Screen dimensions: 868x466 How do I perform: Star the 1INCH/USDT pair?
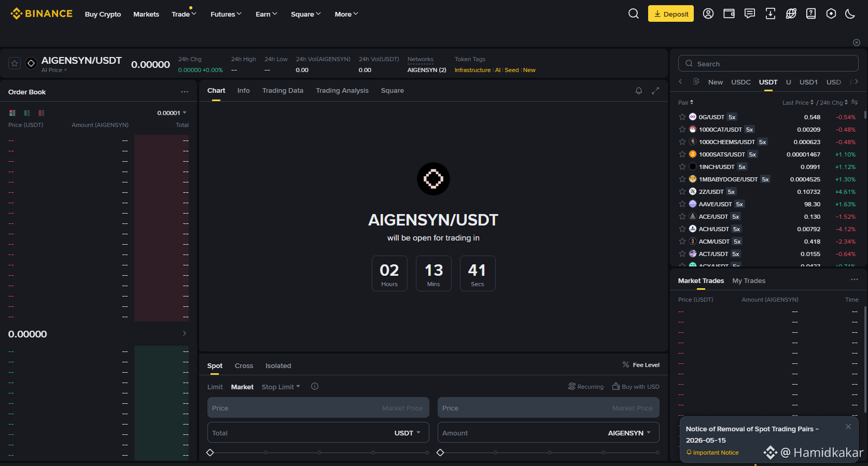point(682,167)
